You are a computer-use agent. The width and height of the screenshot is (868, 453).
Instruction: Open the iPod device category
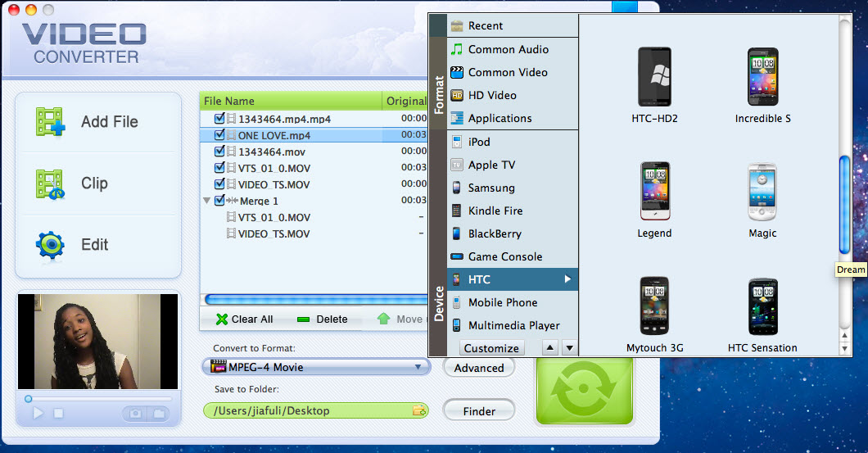pos(513,142)
